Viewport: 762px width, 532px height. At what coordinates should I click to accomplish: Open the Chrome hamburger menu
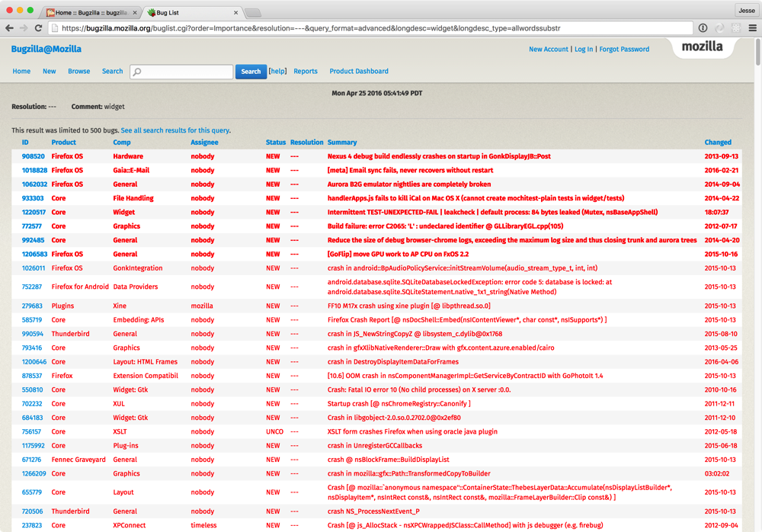coord(752,28)
